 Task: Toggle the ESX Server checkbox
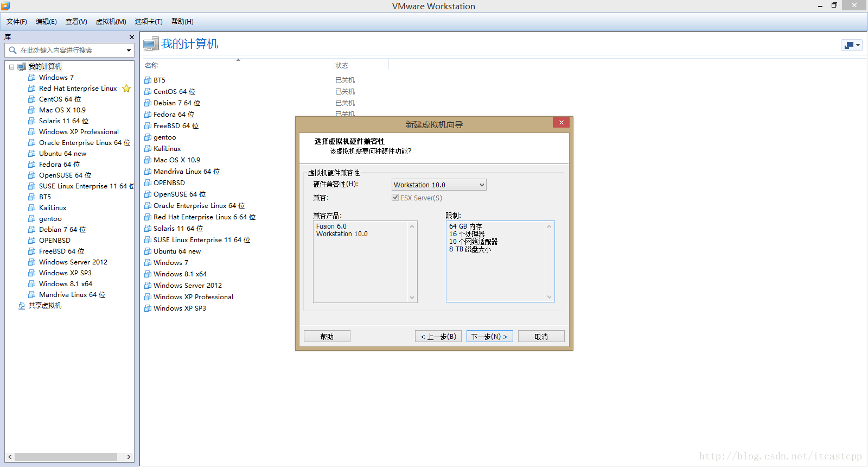coord(395,198)
